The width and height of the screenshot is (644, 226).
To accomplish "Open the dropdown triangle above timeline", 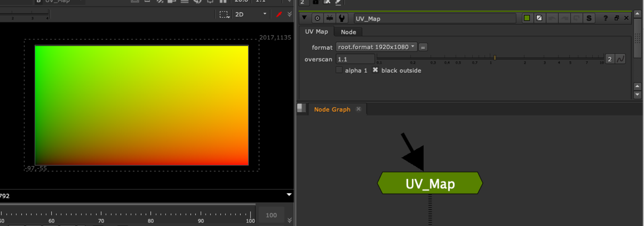I will (289, 195).
